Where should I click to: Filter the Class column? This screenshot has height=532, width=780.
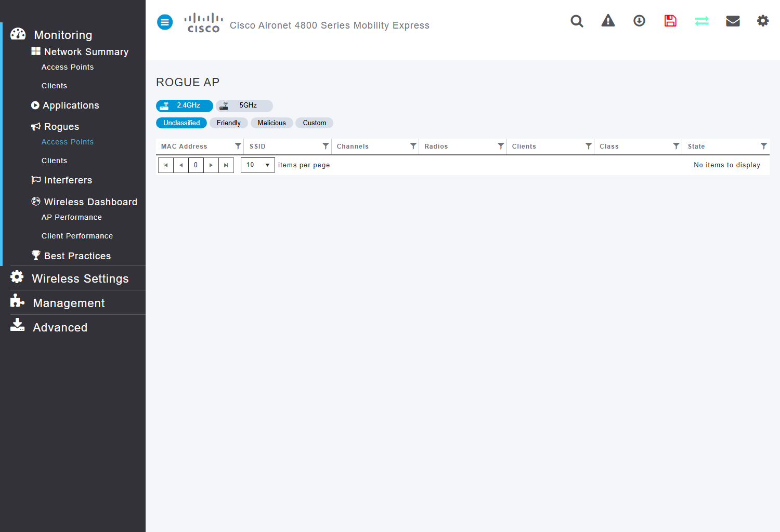coord(676,147)
